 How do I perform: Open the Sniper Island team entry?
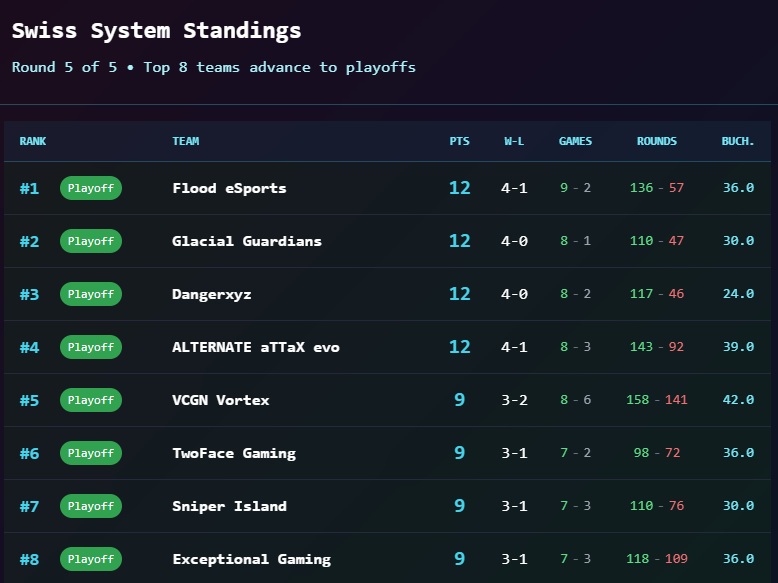229,506
